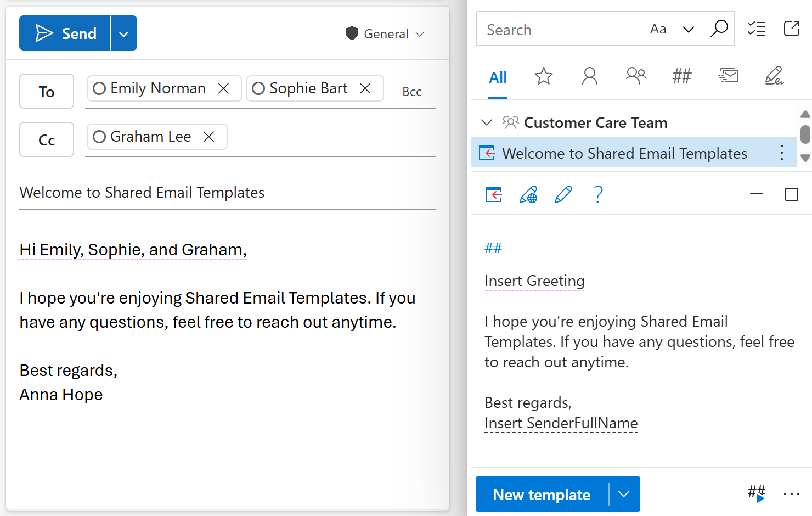
Task: Click the Cc recipients button
Action: (47, 139)
